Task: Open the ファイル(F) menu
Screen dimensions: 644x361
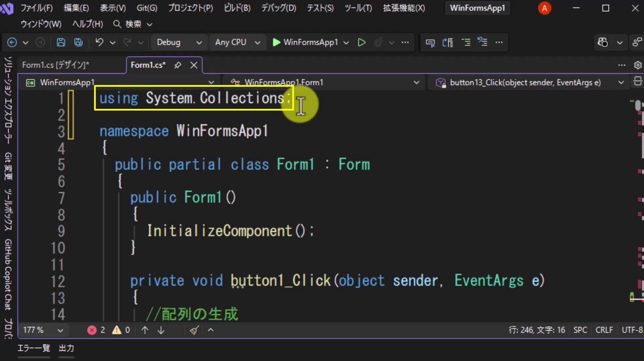Action: 37,8
